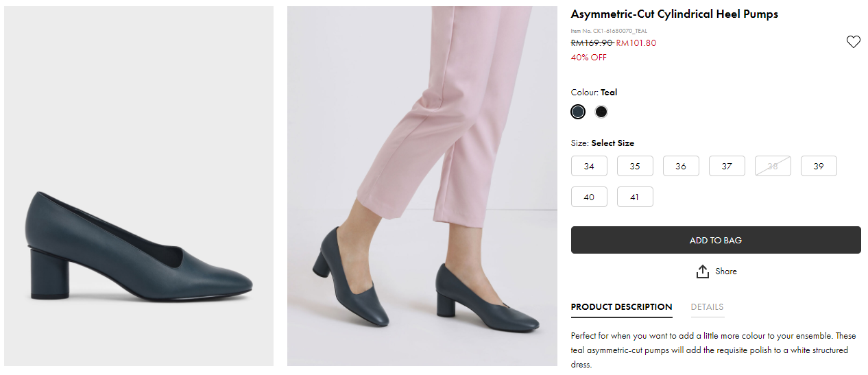Screen dimensions: 868x375
Task: Add item to wishlist with heart icon
Action: (853, 43)
